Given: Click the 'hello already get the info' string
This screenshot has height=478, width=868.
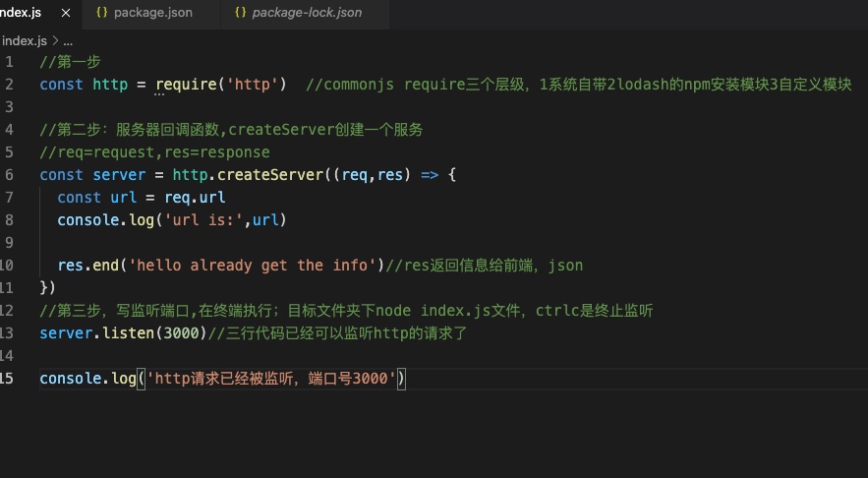Looking at the screenshot, I should click(x=256, y=266).
